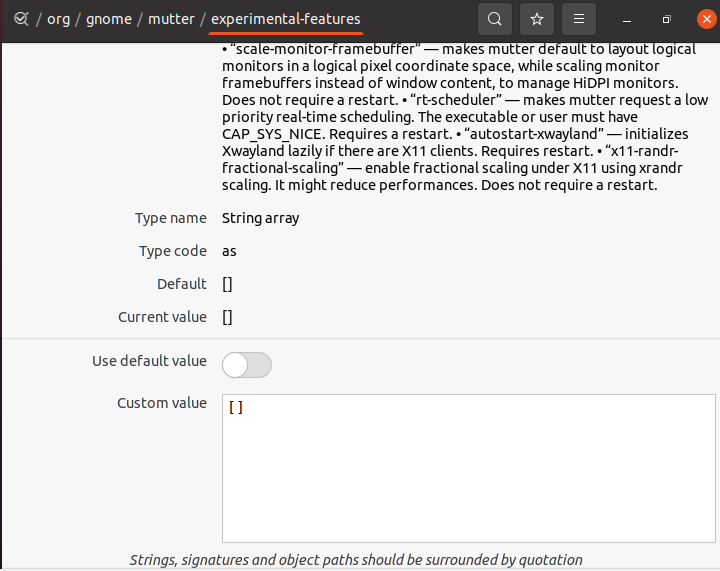Click the Custom value label
This screenshot has height=571, width=720.
click(x=162, y=403)
